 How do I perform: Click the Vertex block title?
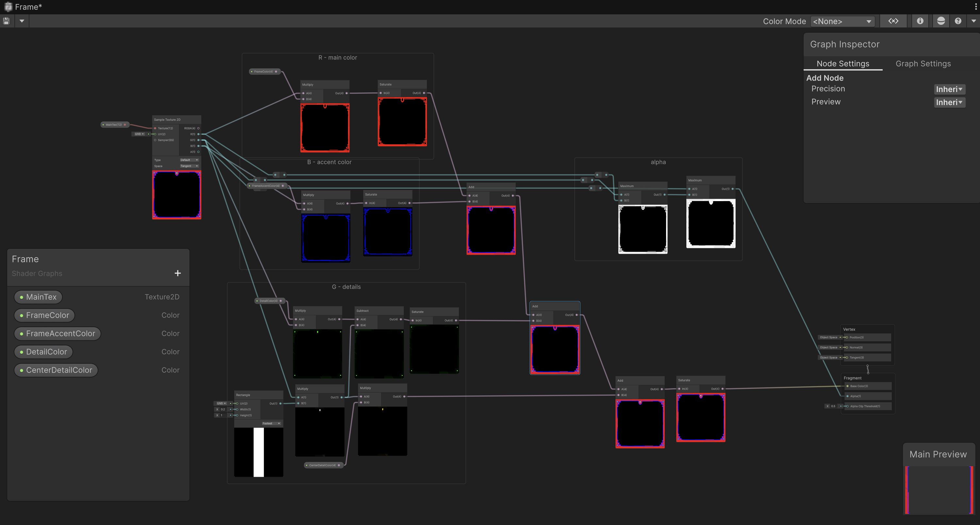click(x=849, y=329)
